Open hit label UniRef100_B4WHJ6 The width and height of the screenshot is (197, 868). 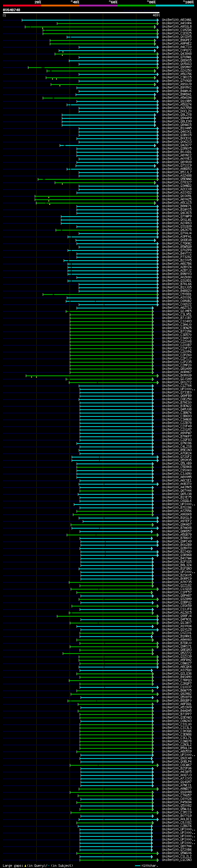point(176,91)
